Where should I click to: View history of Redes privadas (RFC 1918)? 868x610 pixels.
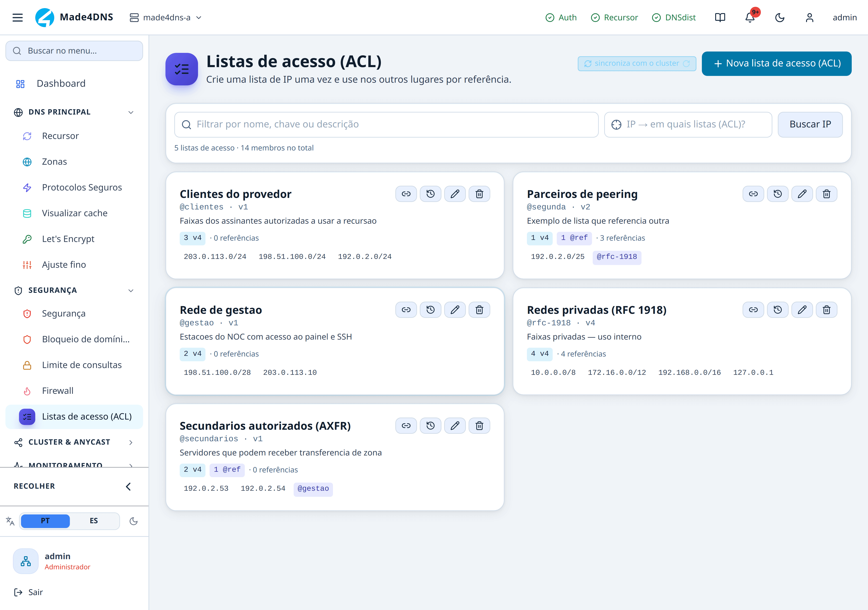(x=778, y=310)
